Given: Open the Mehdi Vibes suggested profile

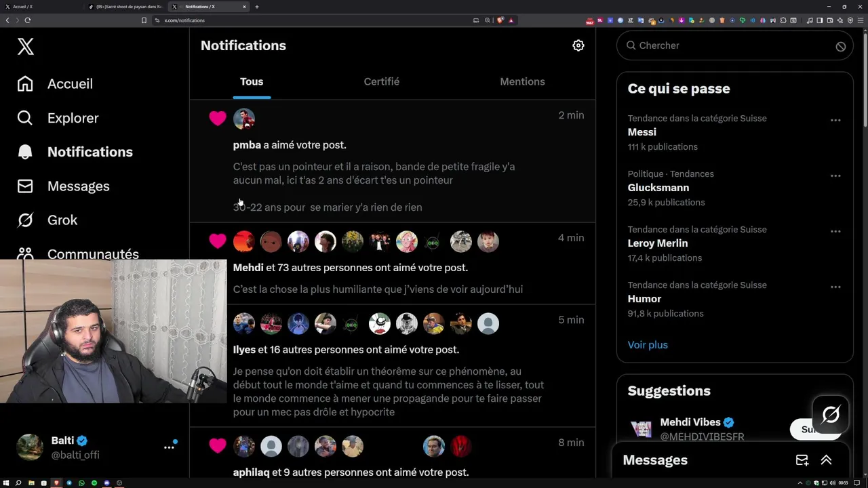Looking at the screenshot, I should [x=690, y=422].
